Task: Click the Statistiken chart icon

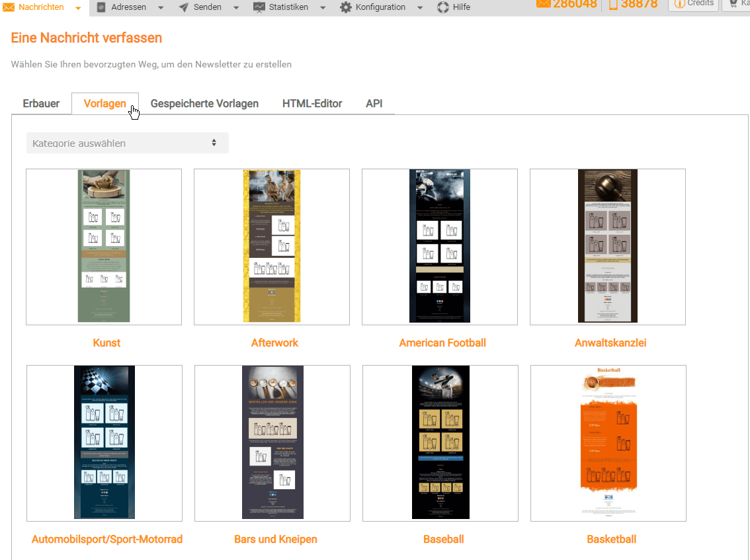Action: click(259, 7)
